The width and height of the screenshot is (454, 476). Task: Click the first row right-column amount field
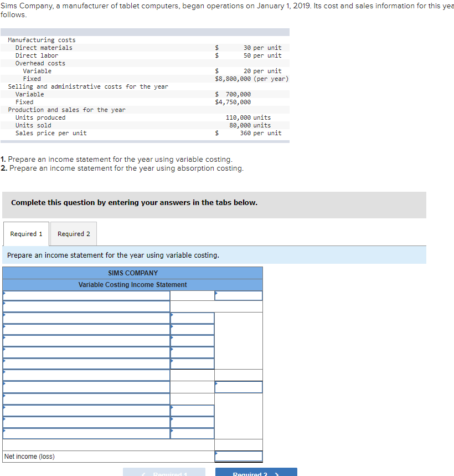(239, 296)
